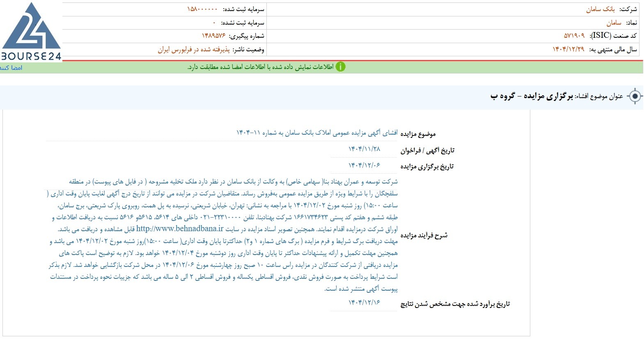Click the registered capital value ۱۵۸۰۰۰۰۰۰
This screenshot has width=644, height=340.
click(x=202, y=9)
